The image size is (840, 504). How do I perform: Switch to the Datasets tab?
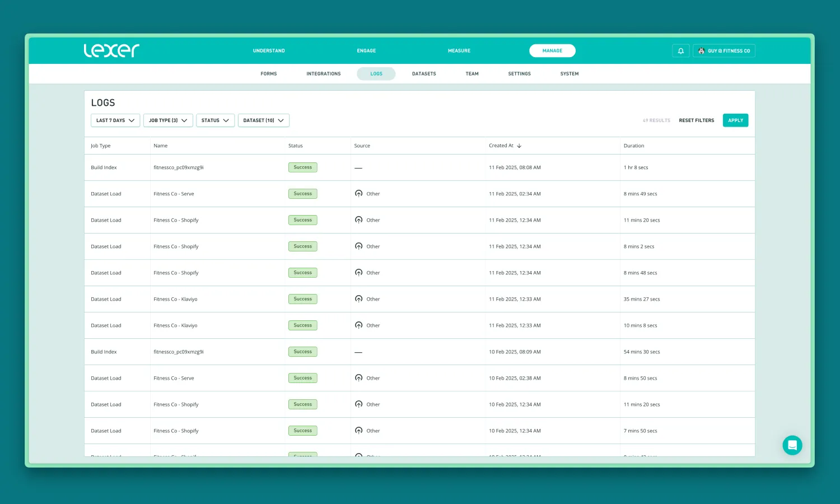pos(424,74)
